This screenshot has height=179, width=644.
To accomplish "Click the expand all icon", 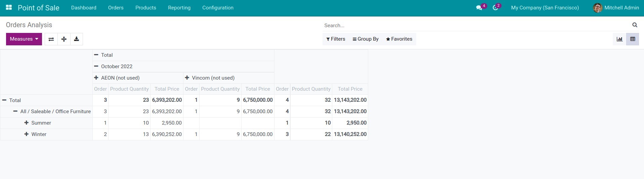I will click(x=64, y=39).
